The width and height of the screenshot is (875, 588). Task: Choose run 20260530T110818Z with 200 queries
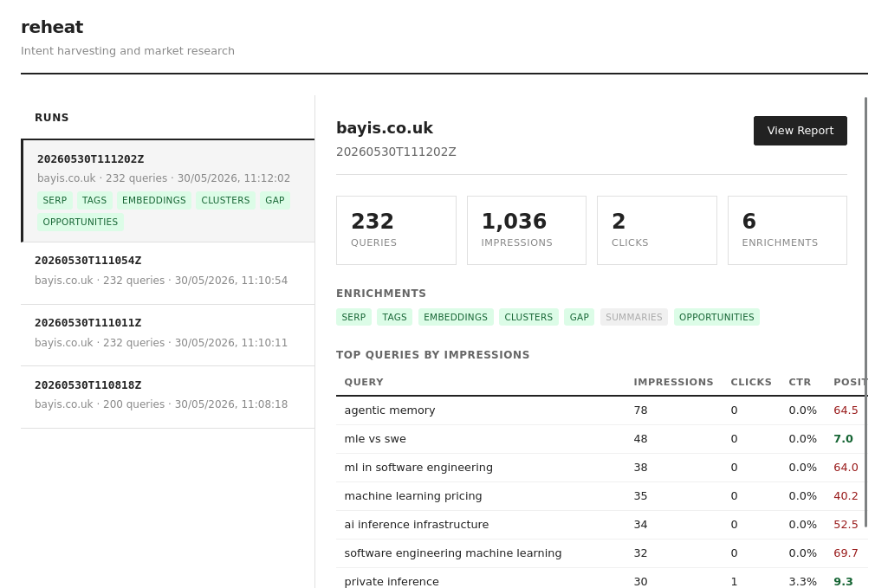tap(168, 397)
